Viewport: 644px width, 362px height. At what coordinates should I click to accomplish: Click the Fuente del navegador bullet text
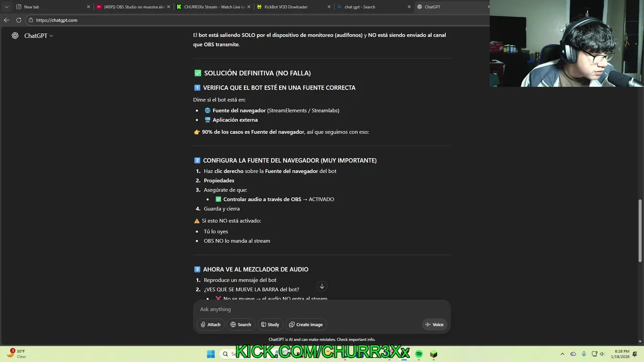(276, 111)
